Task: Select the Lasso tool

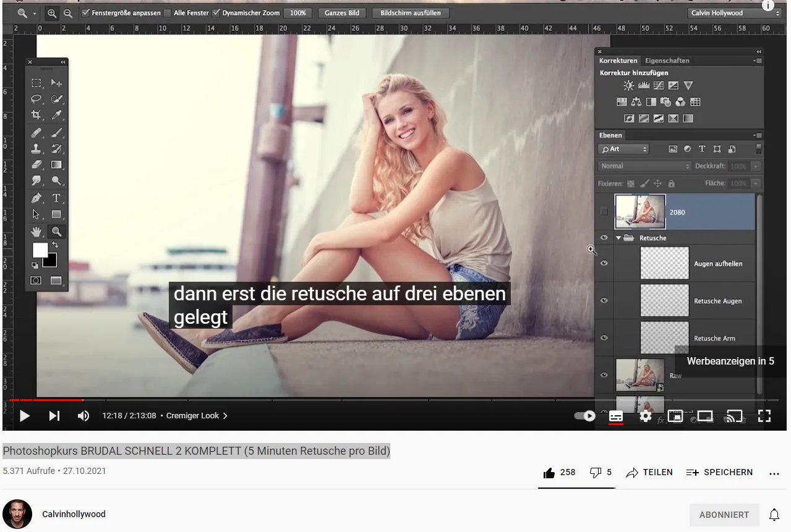Action: coord(36,99)
